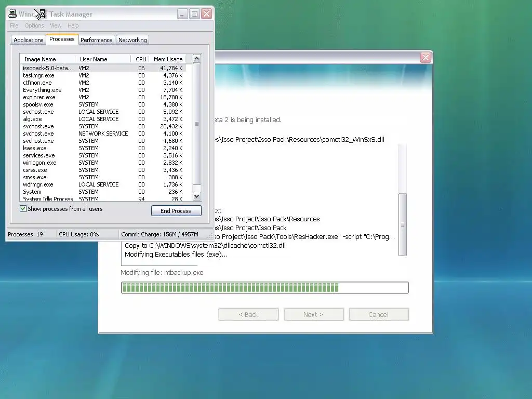The image size is (532, 399).
Task: Minimize the Task Manager window
Action: [182, 14]
